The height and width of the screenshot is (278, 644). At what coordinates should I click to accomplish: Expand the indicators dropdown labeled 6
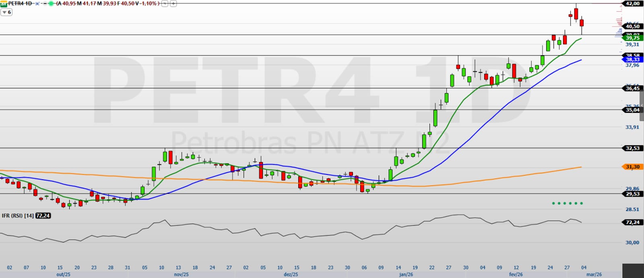point(6,12)
